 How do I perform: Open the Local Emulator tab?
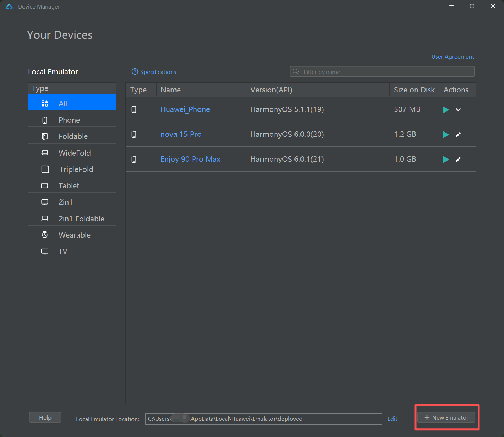click(53, 72)
